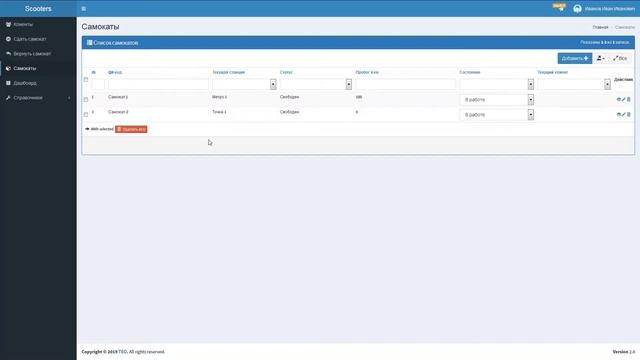Edit the Самокат 2 row
Screen dimensions: 640x360
pos(624,115)
